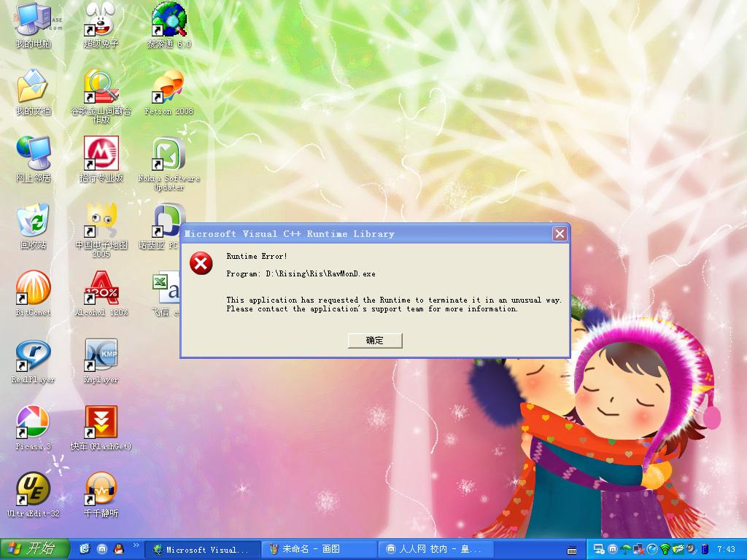Viewport: 747px width, 560px height.
Task: Select the 回收站 recycle bin icon
Action: tap(33, 227)
